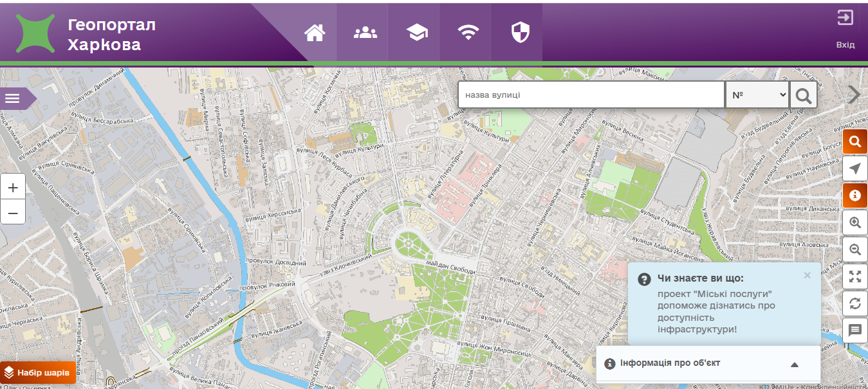Click the login door icon
868x389 pixels.
point(845,17)
